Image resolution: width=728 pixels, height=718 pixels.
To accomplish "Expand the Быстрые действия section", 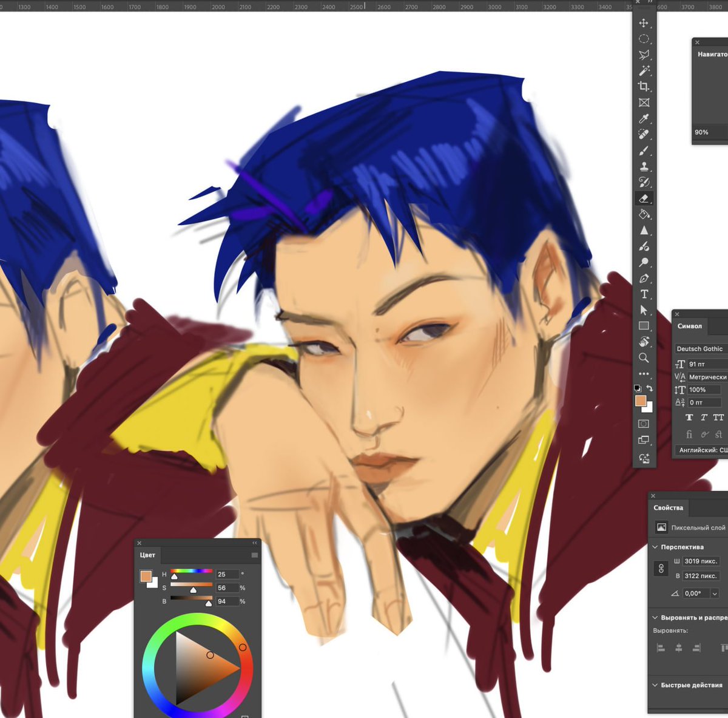I will [655, 684].
